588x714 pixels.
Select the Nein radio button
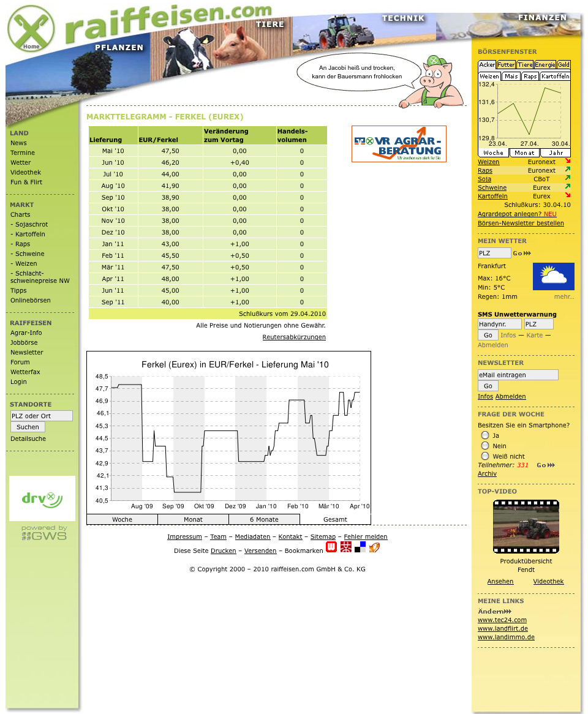[485, 446]
